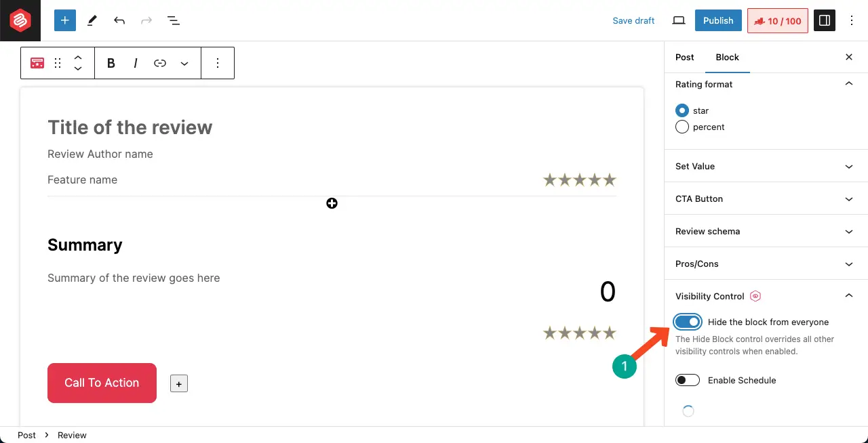Click the block inserter plus button

click(65, 20)
